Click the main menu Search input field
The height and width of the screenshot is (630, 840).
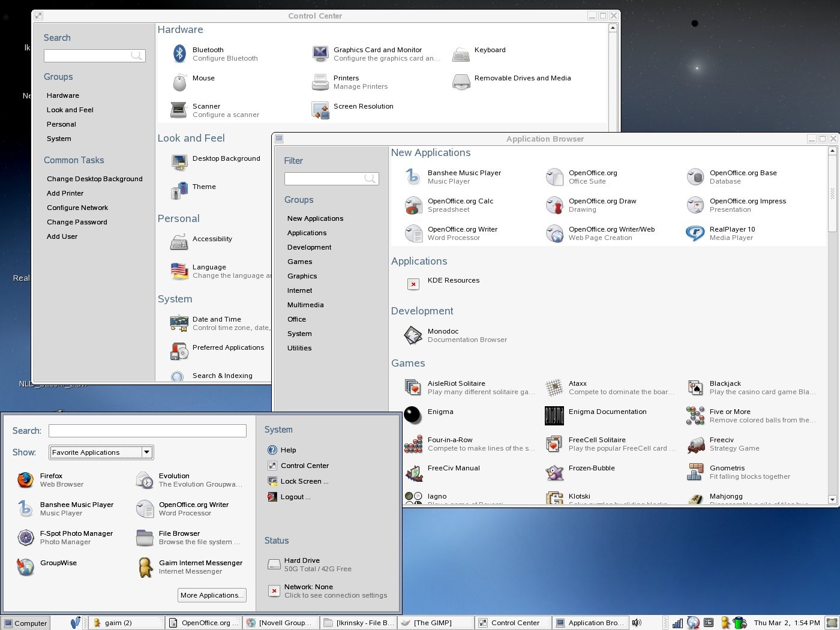(148, 431)
